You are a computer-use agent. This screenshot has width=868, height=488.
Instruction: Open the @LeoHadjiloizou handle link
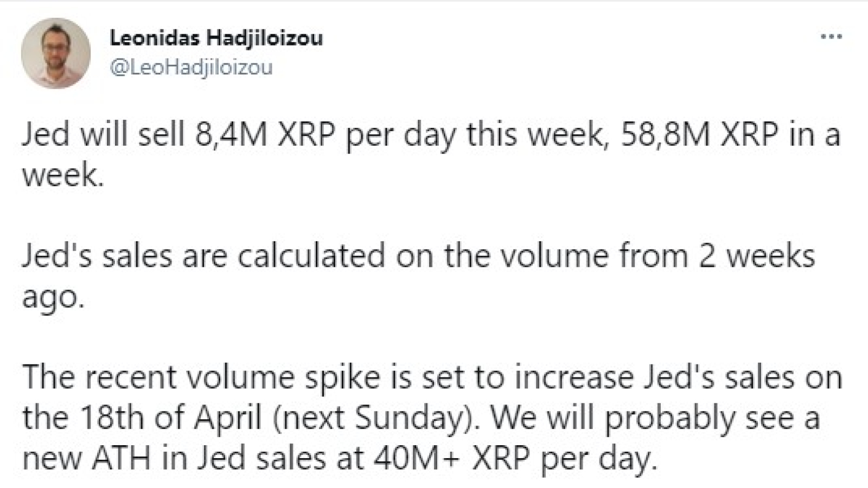click(x=191, y=67)
